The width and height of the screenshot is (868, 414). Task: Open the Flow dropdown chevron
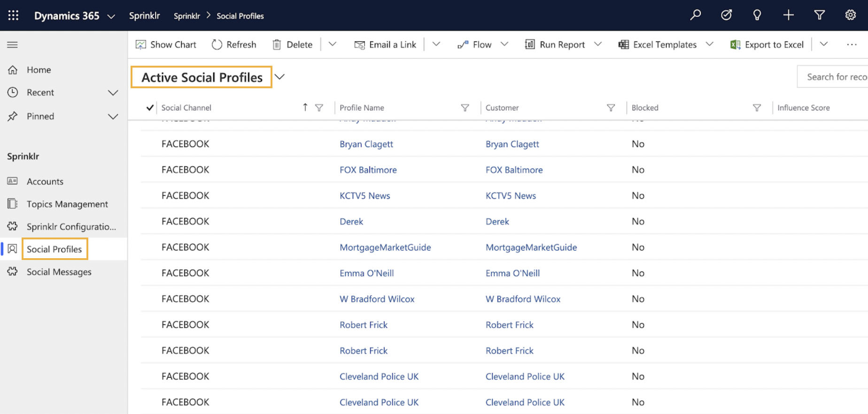pyautogui.click(x=504, y=44)
